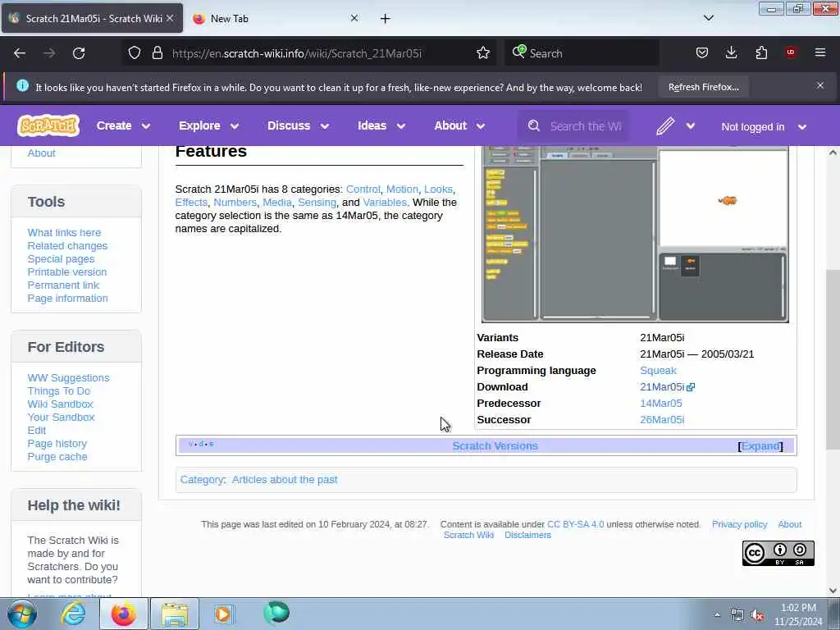840x630 pixels.
Task: Go back with the browser back arrow
Action: pos(20,53)
